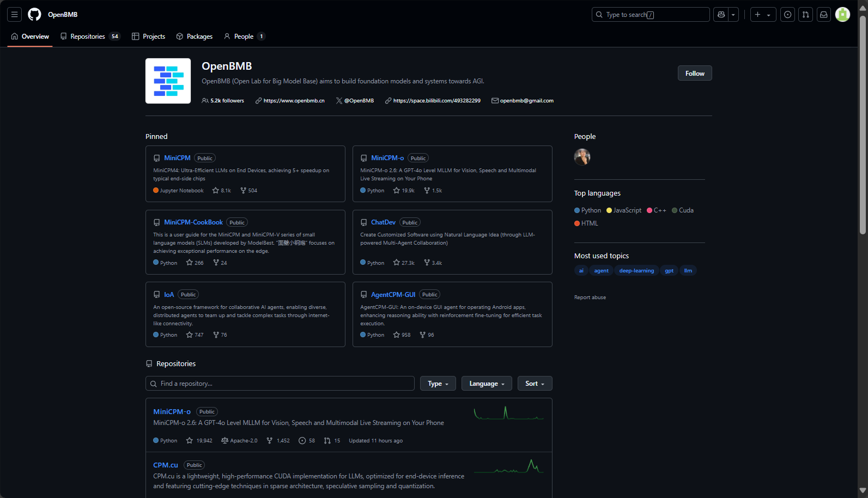Select the 'ai' topic tag
The image size is (868, 498).
pyautogui.click(x=581, y=271)
